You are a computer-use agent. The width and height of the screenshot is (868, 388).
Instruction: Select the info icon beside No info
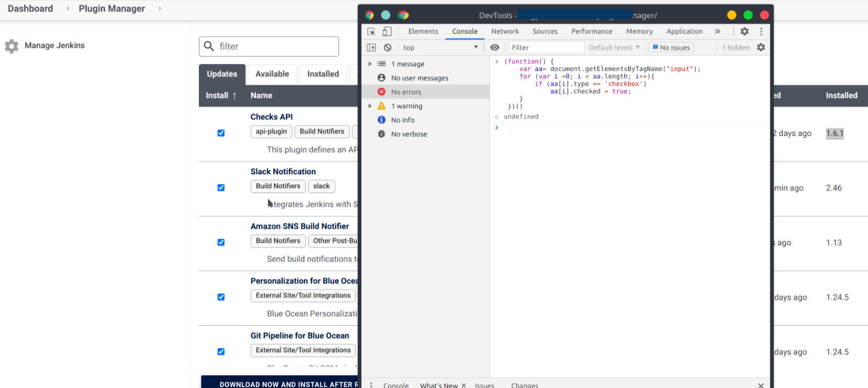382,120
